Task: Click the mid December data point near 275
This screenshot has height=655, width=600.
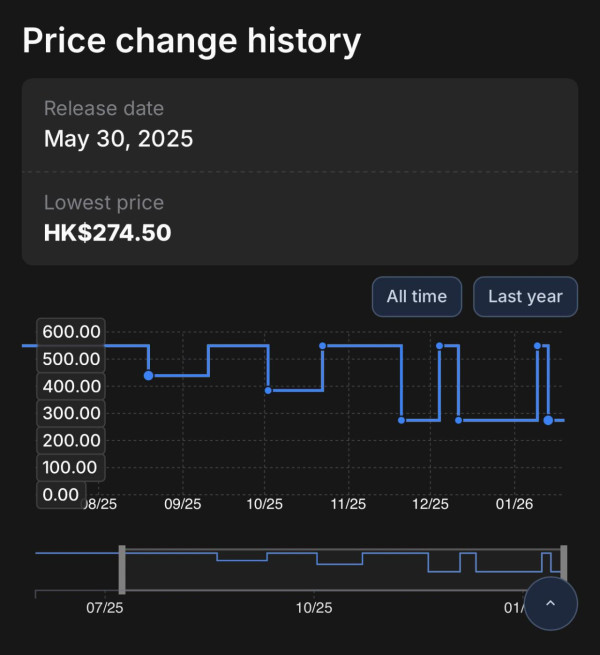Action: 458,420
